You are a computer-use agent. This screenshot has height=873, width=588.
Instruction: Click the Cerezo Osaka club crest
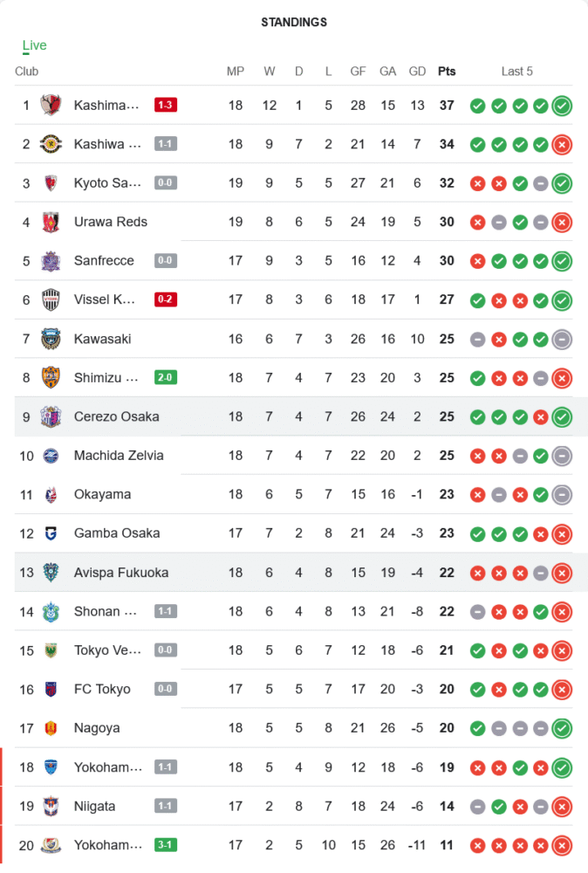[51, 416]
